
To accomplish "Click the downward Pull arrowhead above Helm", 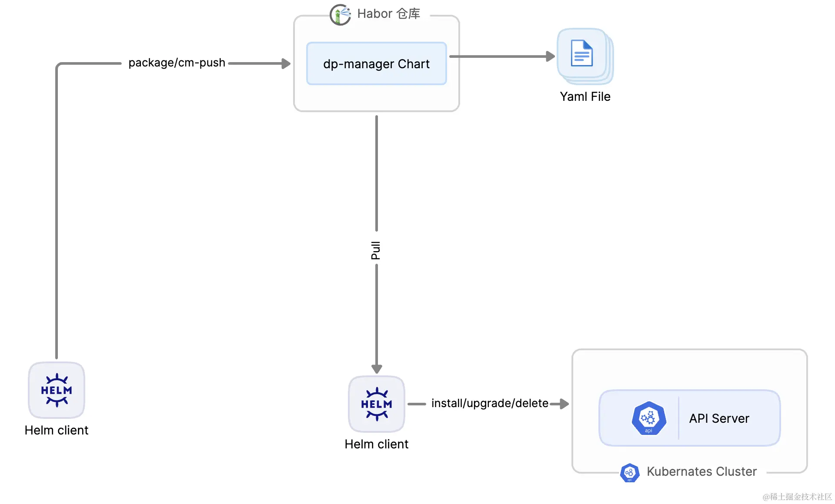I will [x=377, y=369].
